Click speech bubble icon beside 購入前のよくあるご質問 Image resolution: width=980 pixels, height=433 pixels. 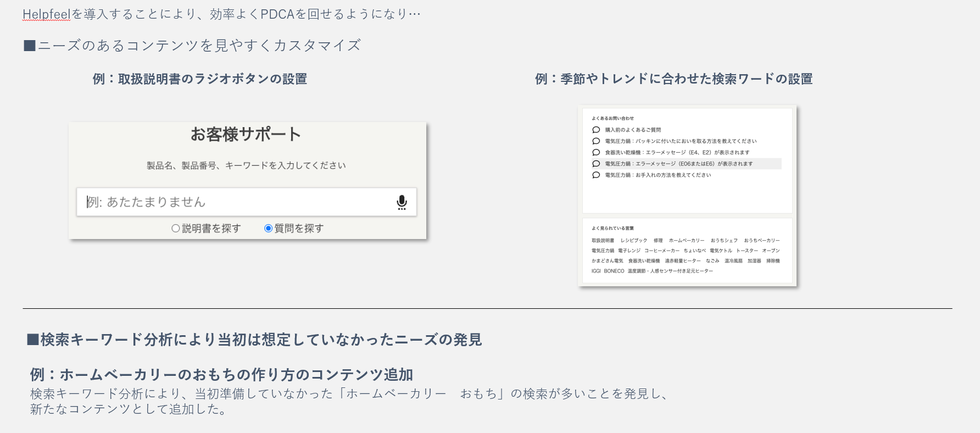[596, 130]
